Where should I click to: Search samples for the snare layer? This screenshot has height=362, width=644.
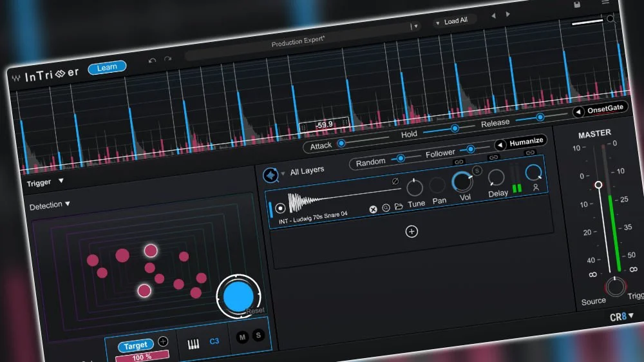(386, 208)
